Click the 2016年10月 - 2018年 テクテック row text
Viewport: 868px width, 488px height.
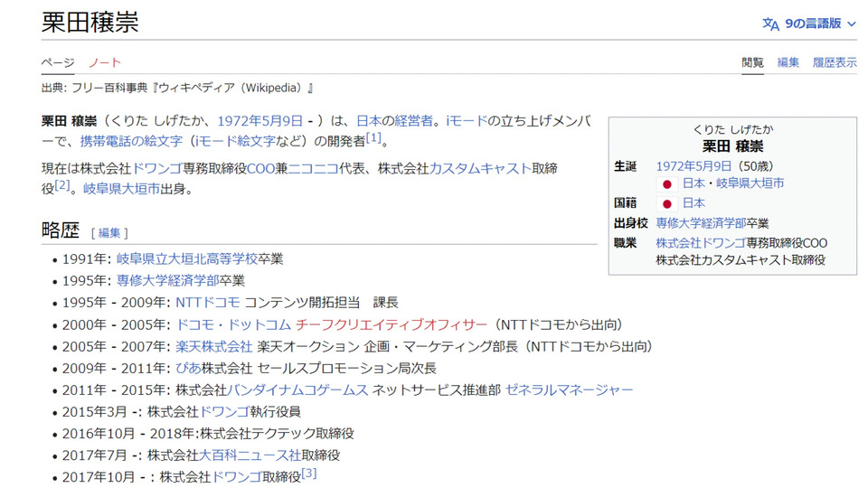coord(208,434)
